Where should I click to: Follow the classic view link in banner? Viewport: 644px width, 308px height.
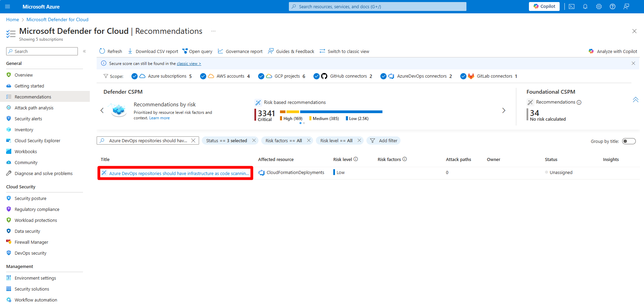189,64
